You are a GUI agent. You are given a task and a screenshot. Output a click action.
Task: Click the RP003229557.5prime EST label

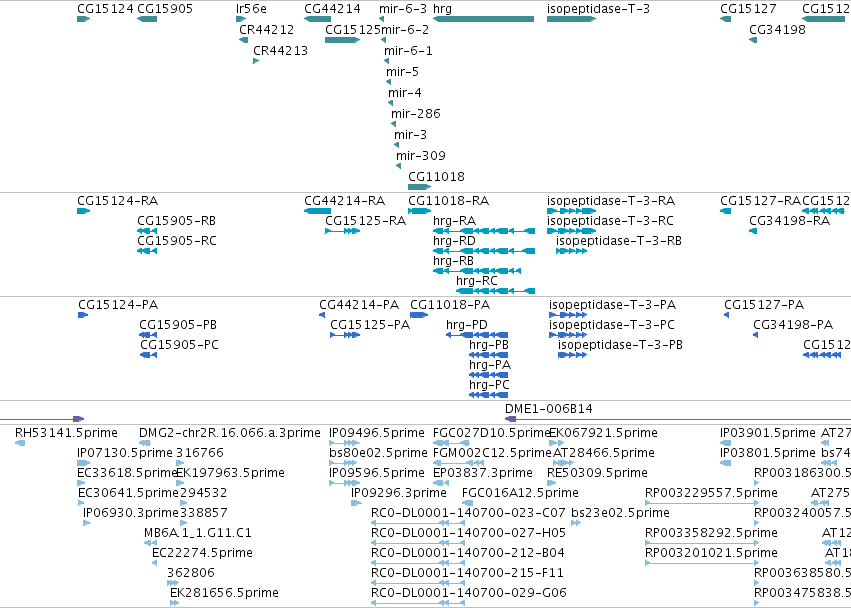tap(711, 493)
